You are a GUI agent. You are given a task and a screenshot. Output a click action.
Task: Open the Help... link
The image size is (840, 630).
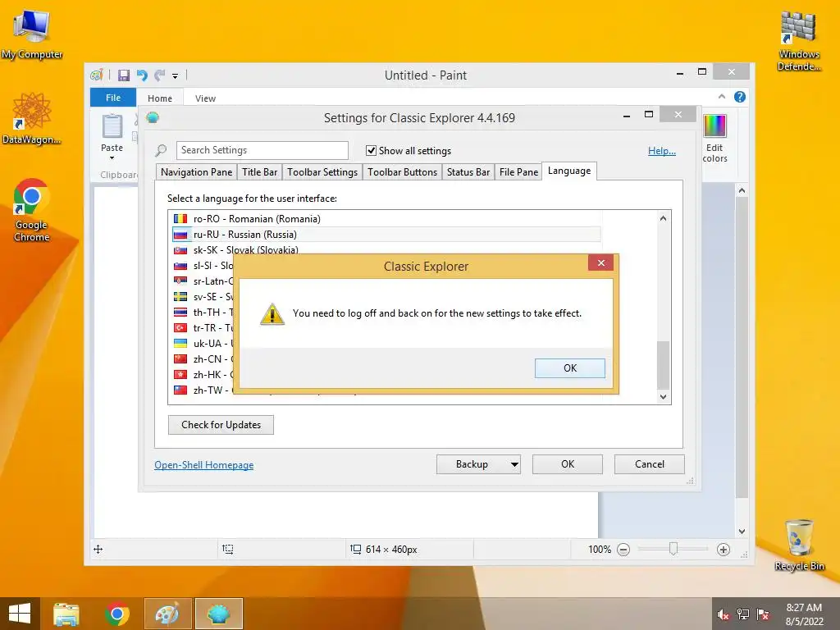point(662,151)
